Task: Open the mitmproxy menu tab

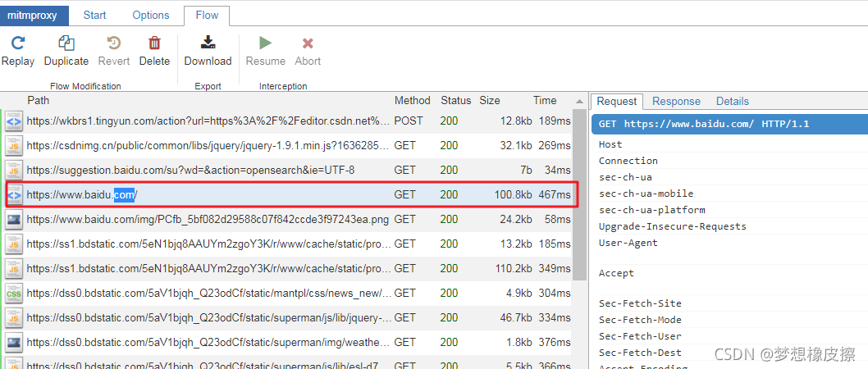Action: click(33, 16)
